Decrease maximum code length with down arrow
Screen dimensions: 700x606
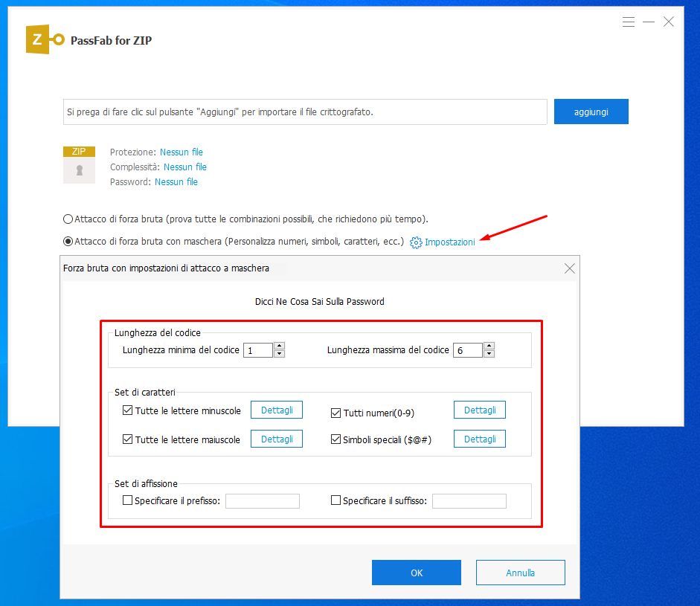tap(489, 354)
